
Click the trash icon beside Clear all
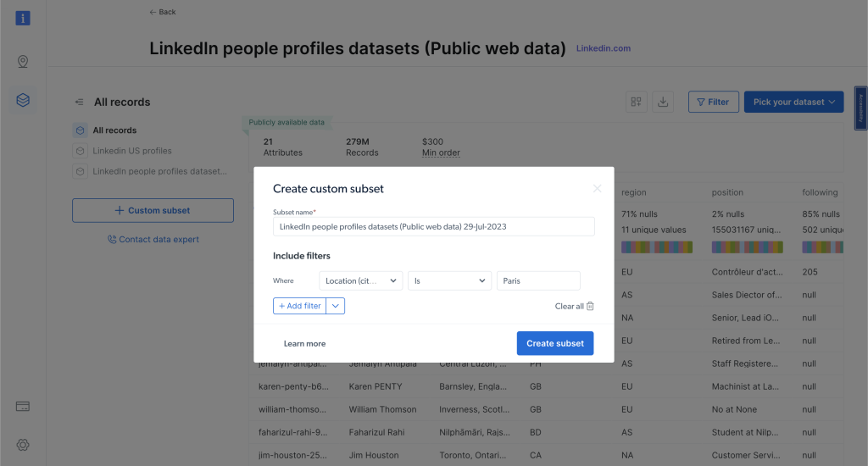(591, 306)
